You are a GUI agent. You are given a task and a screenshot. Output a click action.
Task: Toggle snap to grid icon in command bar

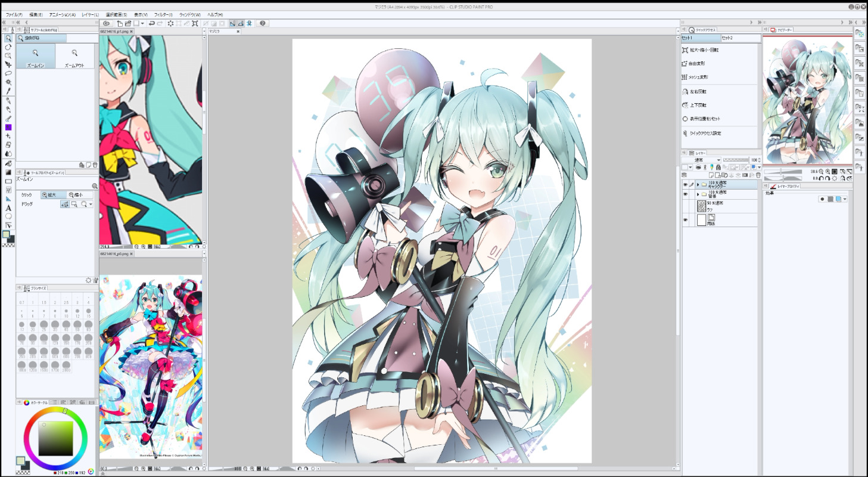[249, 23]
